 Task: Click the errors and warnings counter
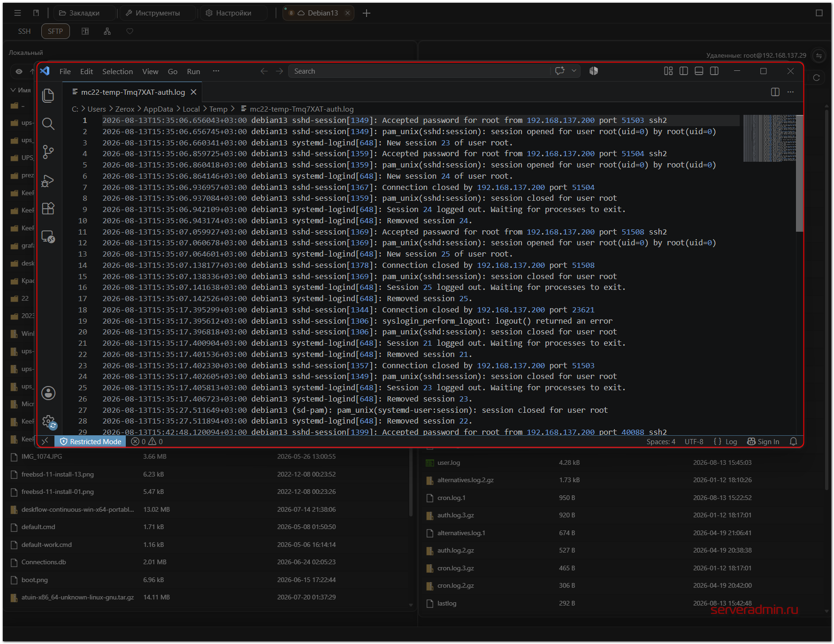coord(147,441)
